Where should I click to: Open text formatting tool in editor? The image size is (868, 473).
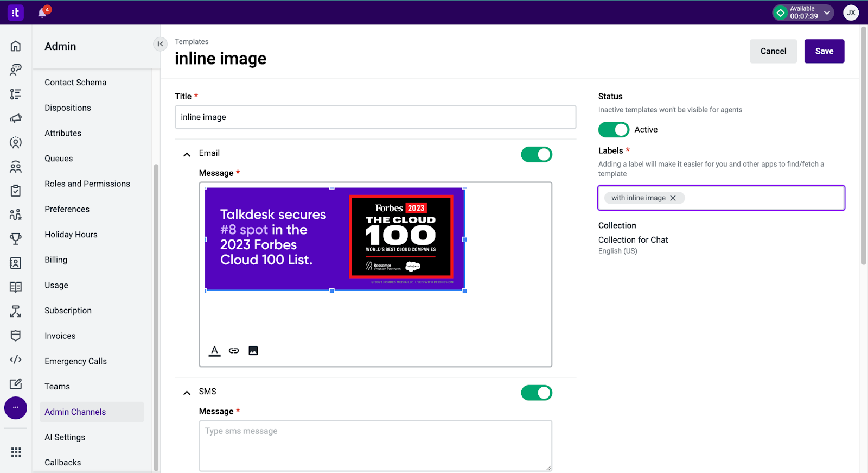pos(215,351)
